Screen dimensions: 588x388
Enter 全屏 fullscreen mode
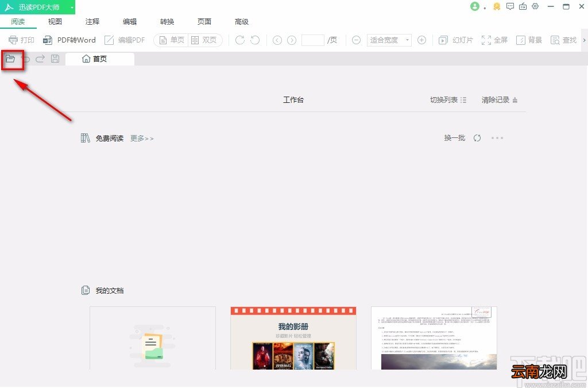tap(494, 40)
